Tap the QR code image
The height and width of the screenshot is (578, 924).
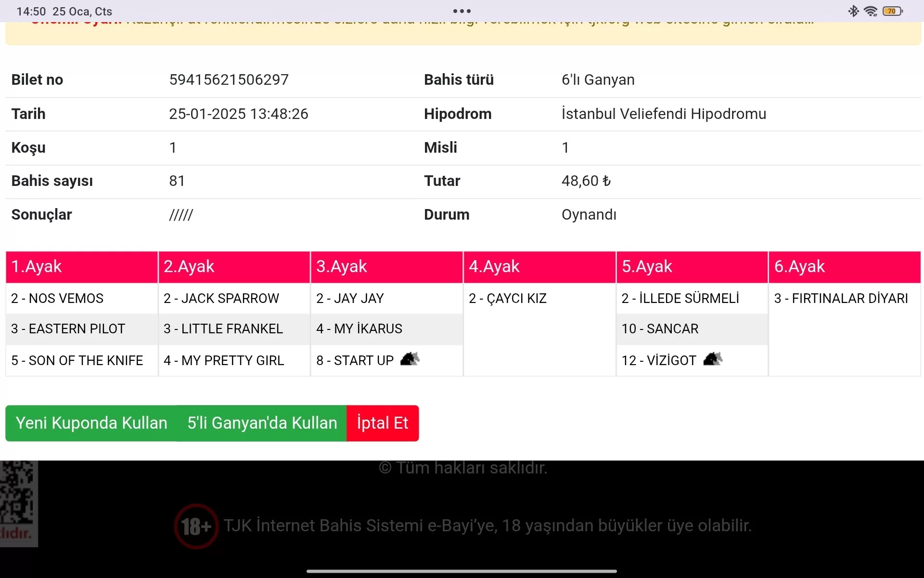tap(17, 492)
